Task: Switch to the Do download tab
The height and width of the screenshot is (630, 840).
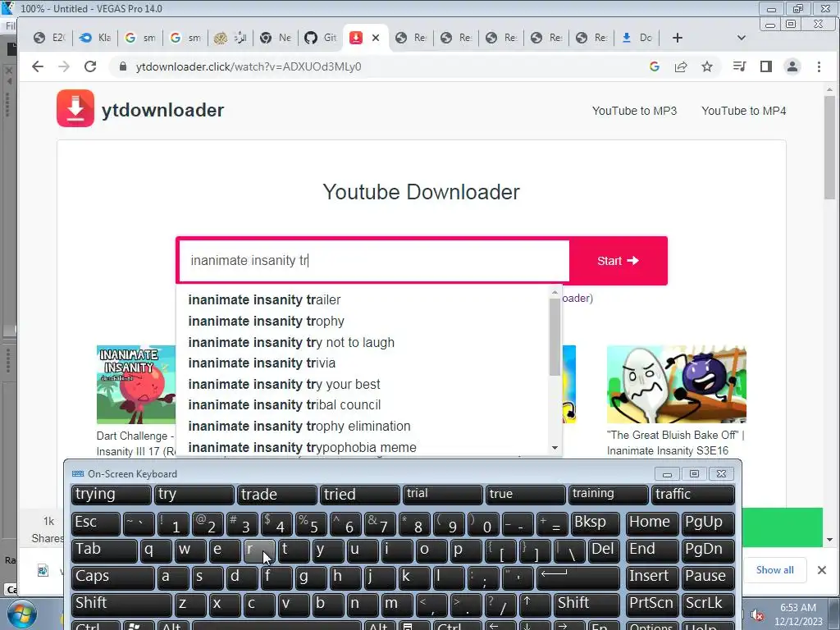Action: (x=637, y=38)
